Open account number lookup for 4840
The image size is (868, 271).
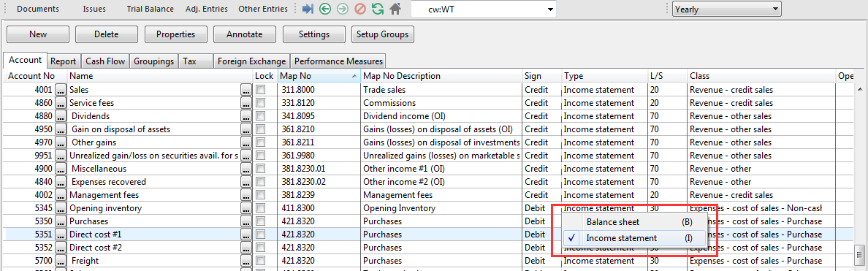pyautogui.click(x=61, y=182)
